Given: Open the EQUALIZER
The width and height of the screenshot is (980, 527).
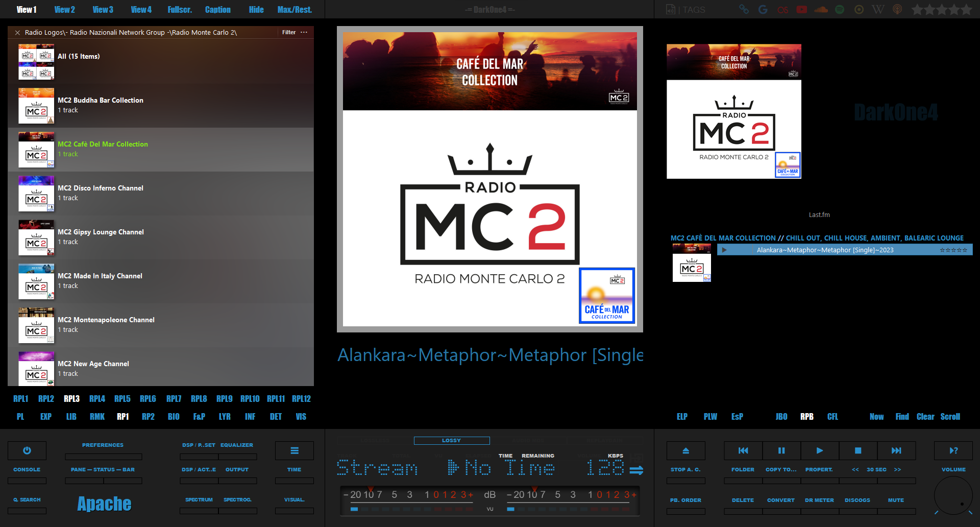Looking at the screenshot, I should [237, 445].
